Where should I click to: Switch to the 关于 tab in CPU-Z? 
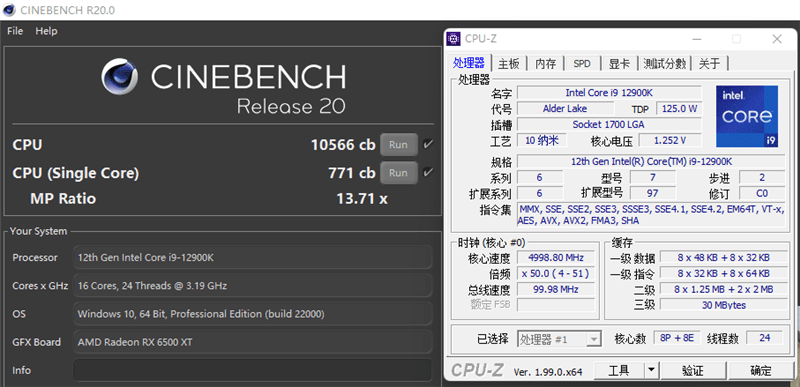click(x=709, y=64)
